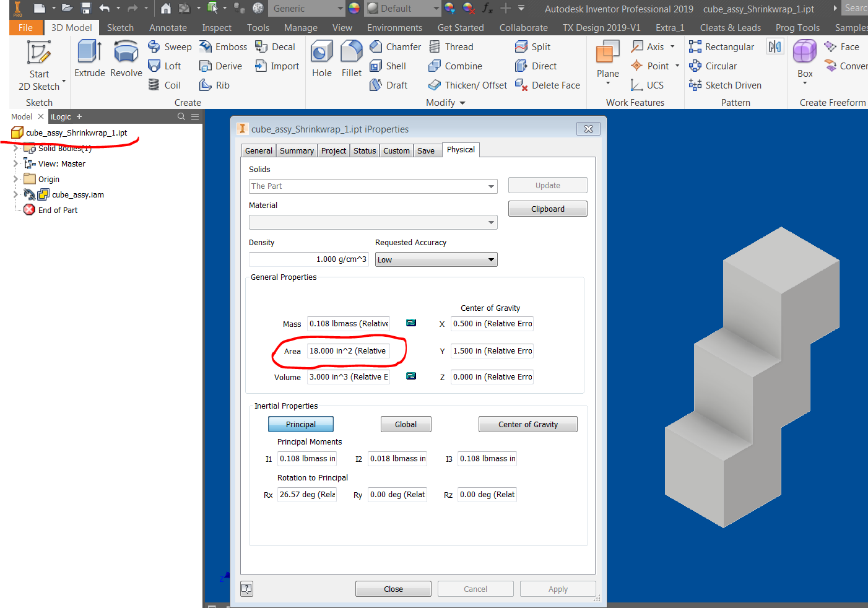Select the Loft tool
This screenshot has height=608, width=868.
point(166,66)
